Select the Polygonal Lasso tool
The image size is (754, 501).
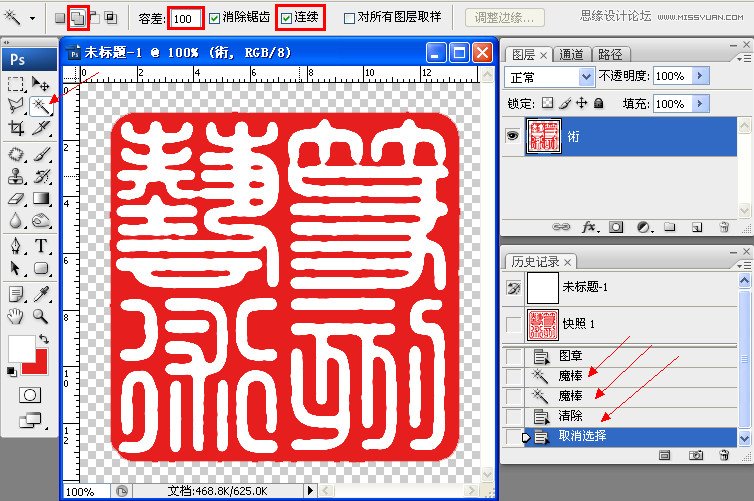coord(15,106)
